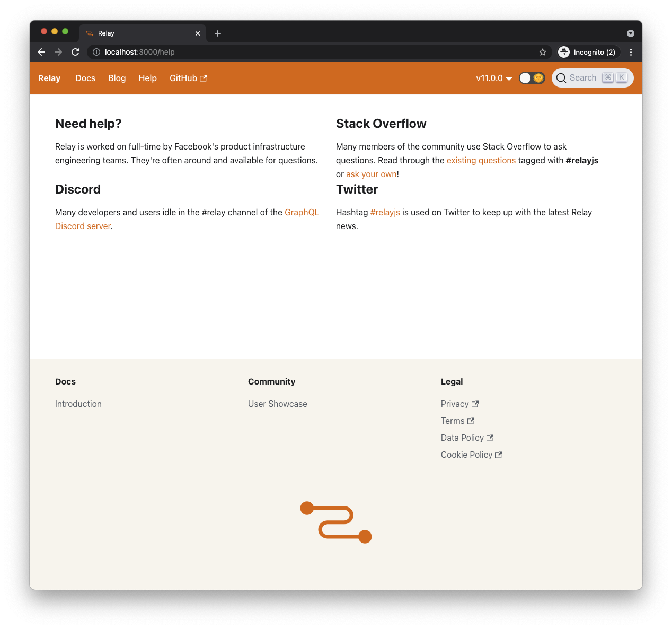Open the existing questions link
Screen dimensions: 672x629
(x=481, y=160)
